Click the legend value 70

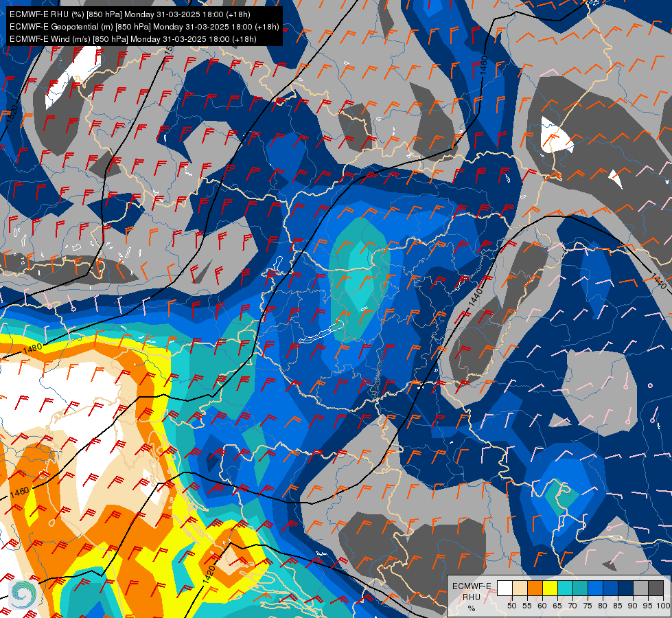coord(572,606)
